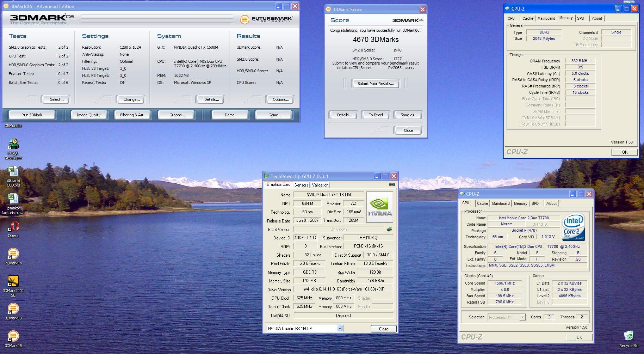Click Close button in 3DMark Score window

click(408, 130)
